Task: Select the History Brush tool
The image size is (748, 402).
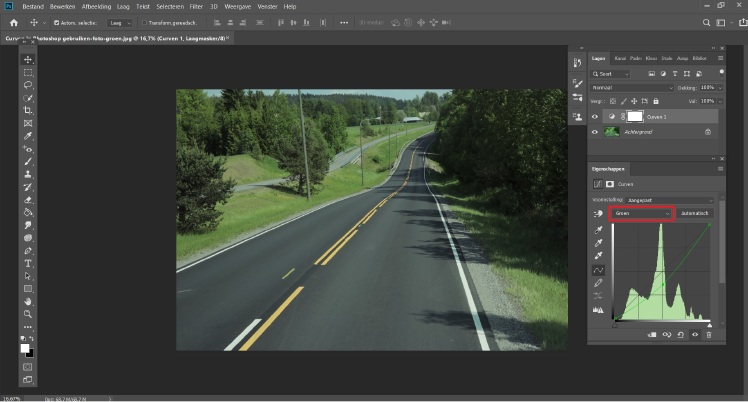Action: click(28, 187)
